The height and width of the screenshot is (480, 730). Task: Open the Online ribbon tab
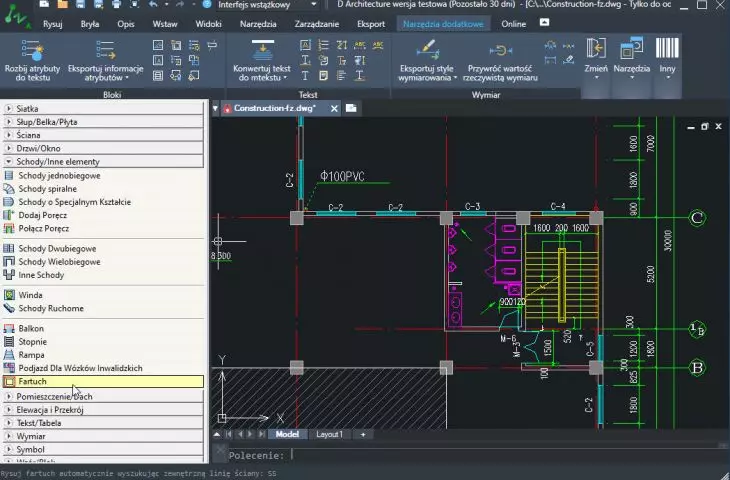click(x=514, y=24)
